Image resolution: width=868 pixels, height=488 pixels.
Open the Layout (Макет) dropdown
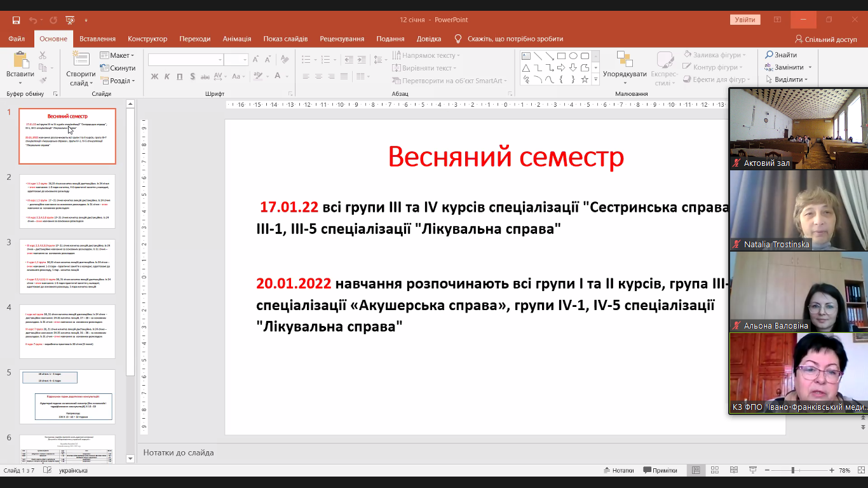[x=118, y=55]
